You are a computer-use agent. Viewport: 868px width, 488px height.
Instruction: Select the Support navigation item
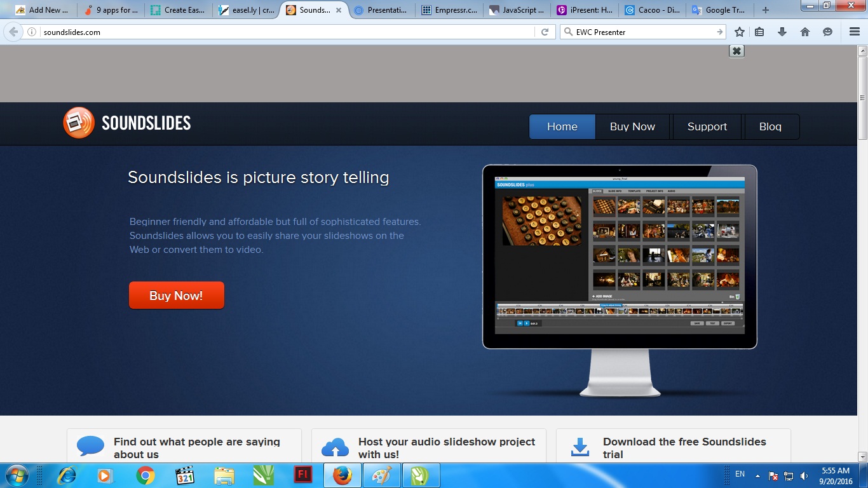tap(707, 126)
